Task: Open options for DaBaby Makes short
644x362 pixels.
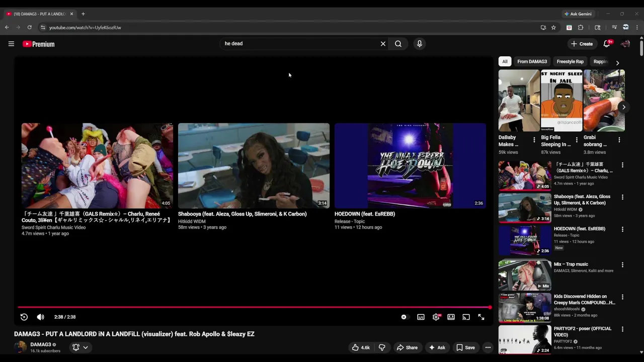Action: (x=534, y=140)
